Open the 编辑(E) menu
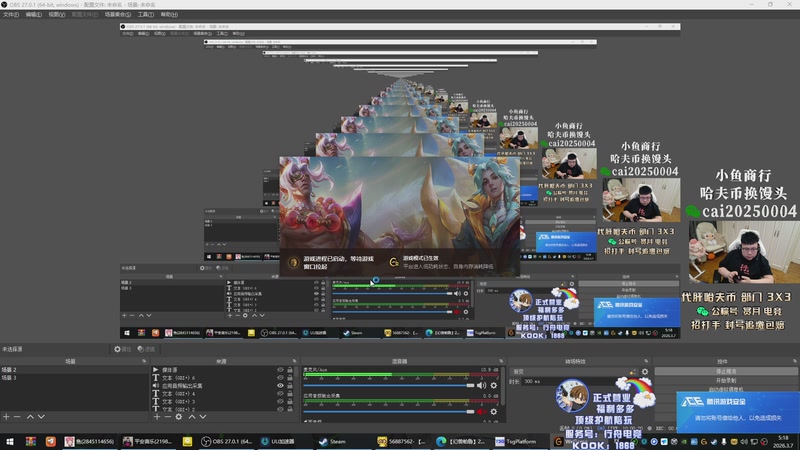The width and height of the screenshot is (800, 450). coord(34,14)
